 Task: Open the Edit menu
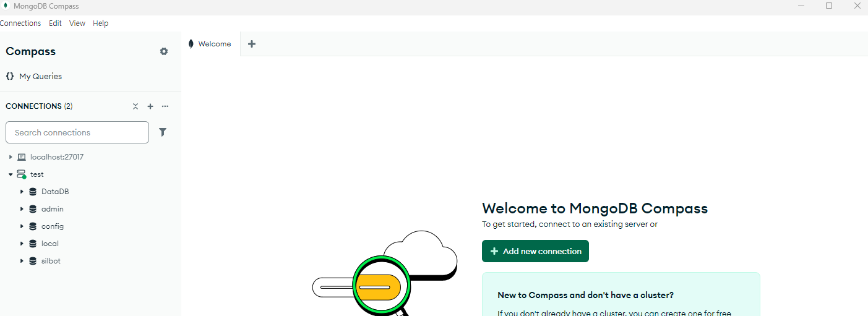pyautogui.click(x=55, y=23)
